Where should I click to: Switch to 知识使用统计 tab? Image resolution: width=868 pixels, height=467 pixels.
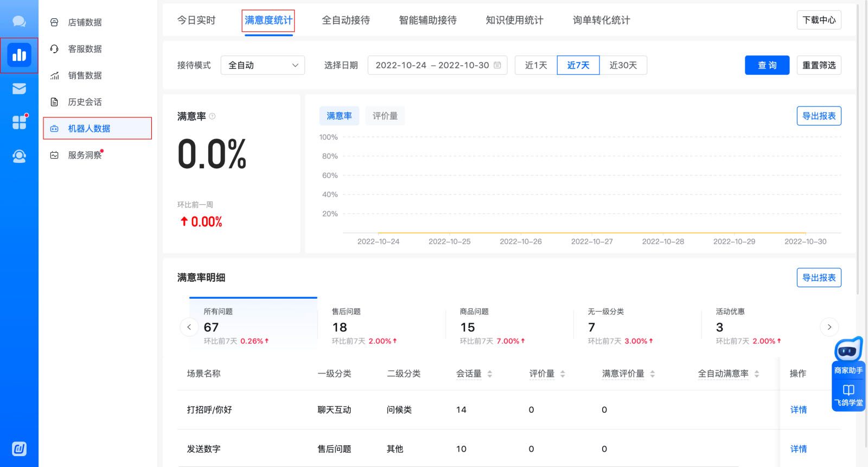coord(514,20)
